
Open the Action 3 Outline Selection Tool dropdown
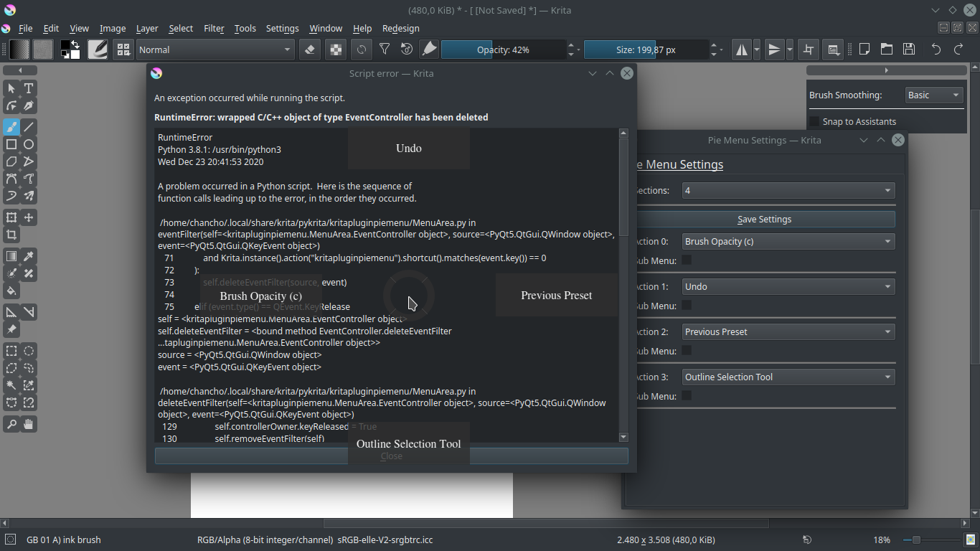pos(788,377)
